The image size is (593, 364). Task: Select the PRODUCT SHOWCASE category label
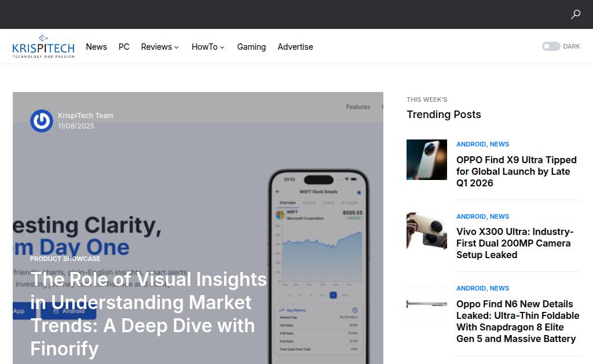click(x=65, y=259)
